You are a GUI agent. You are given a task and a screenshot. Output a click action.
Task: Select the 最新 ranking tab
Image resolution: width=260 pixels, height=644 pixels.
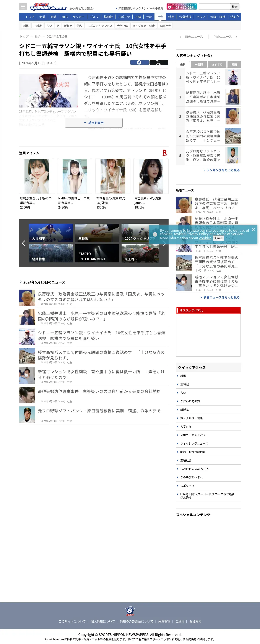tap(183, 65)
